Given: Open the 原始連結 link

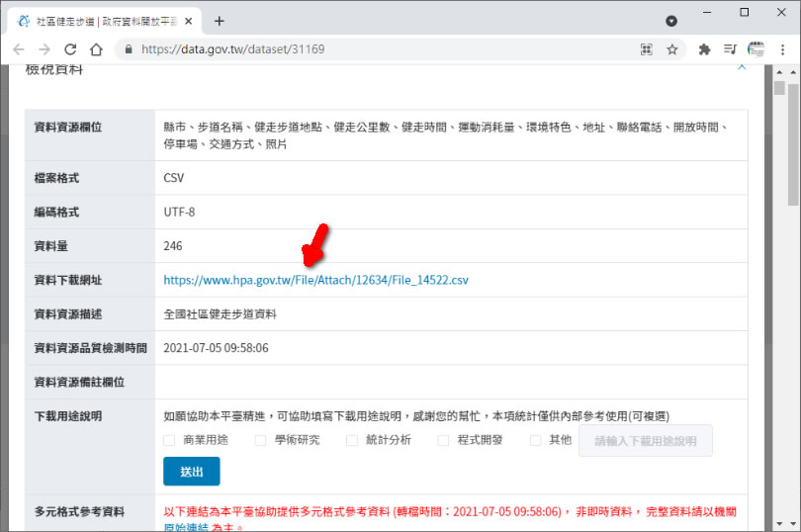Looking at the screenshot, I should pyautogui.click(x=186, y=527).
